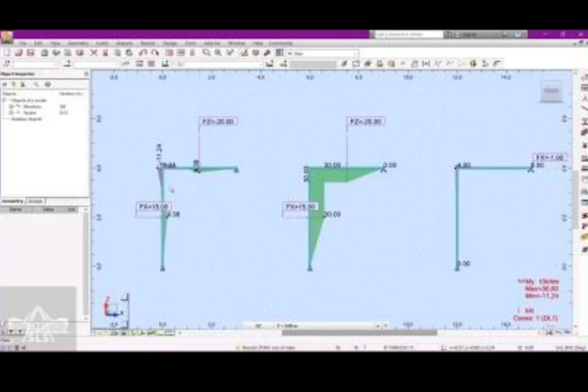Open the Results menu
Viewport: 588px width, 392px height.
148,44
